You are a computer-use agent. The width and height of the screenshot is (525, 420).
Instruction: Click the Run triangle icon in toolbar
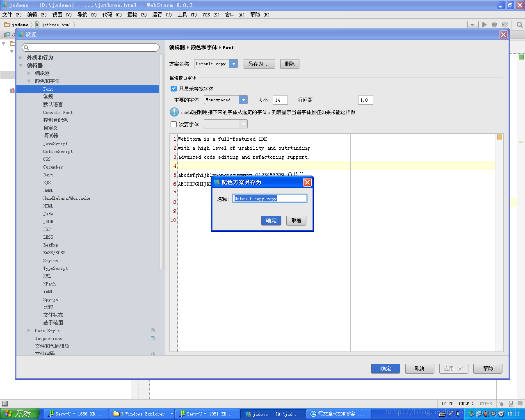484,25
